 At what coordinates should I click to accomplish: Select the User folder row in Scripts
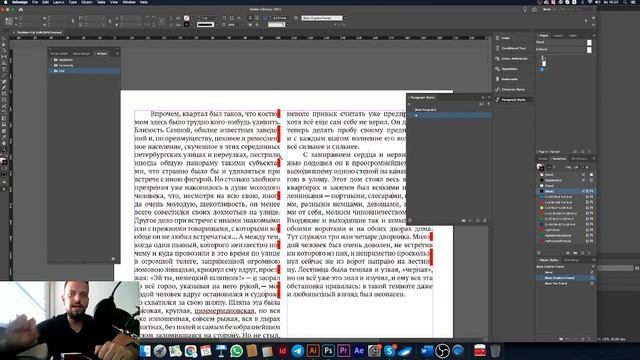[84, 71]
